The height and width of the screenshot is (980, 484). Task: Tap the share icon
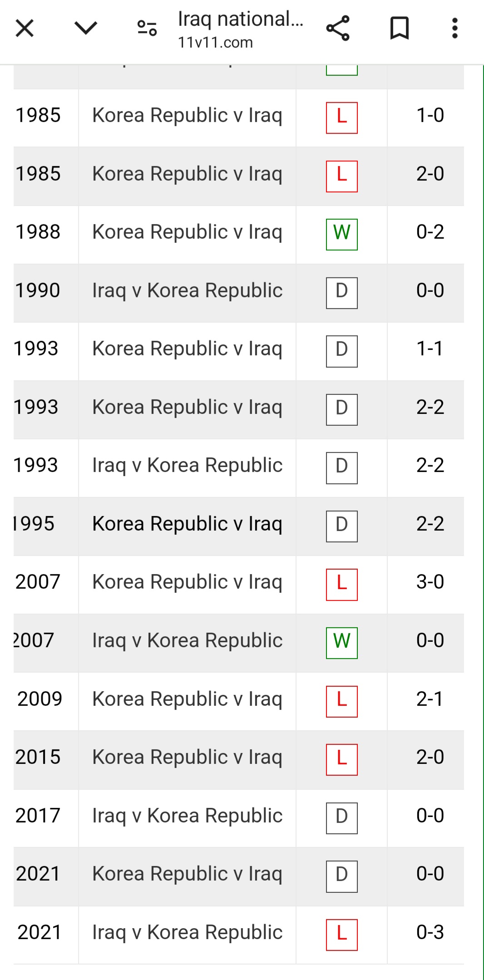338,29
